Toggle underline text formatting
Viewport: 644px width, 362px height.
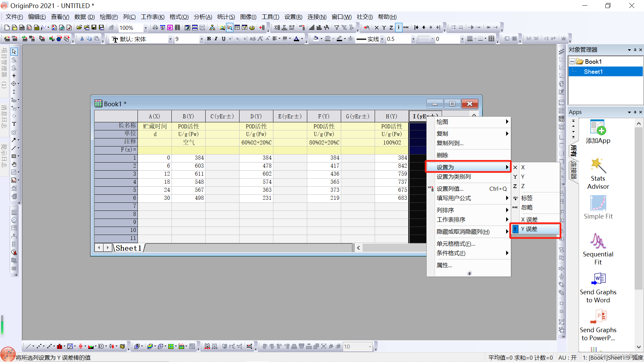(x=223, y=39)
